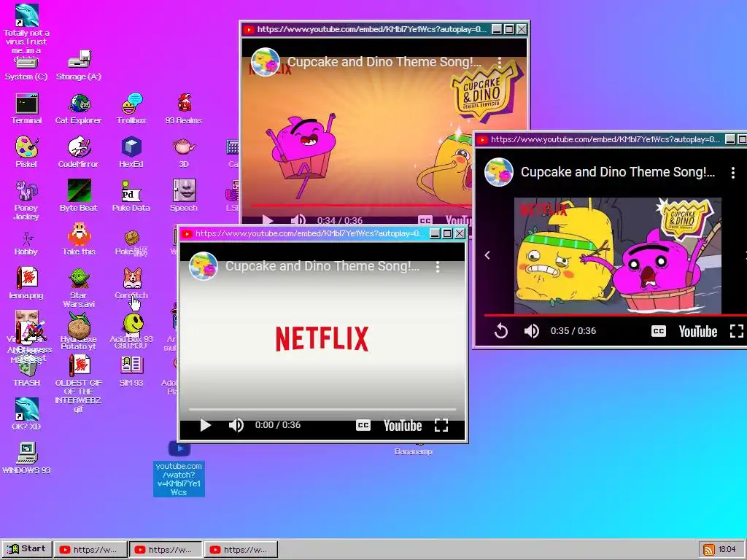Open OK? XD dolphin icon

(x=27, y=414)
